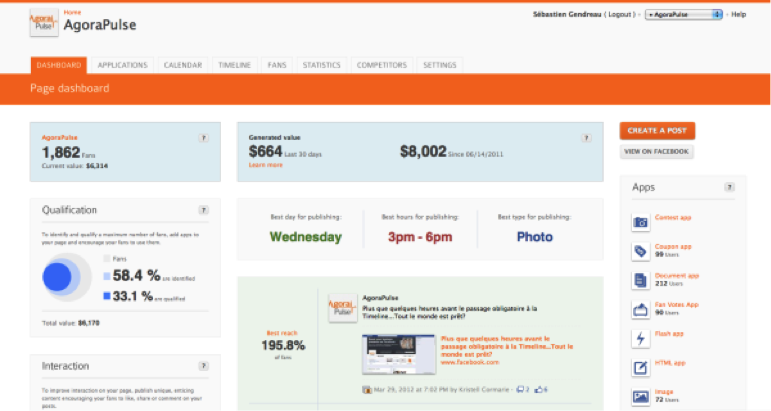Open the HTML app link

[670, 363]
